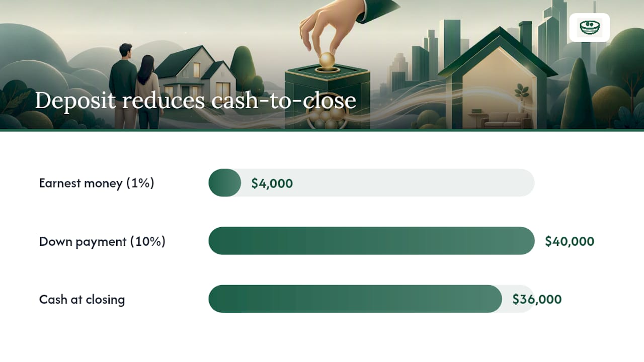Screen dimensions: 644x362
Task: Click the potted plant inside house outline
Action: [522, 96]
